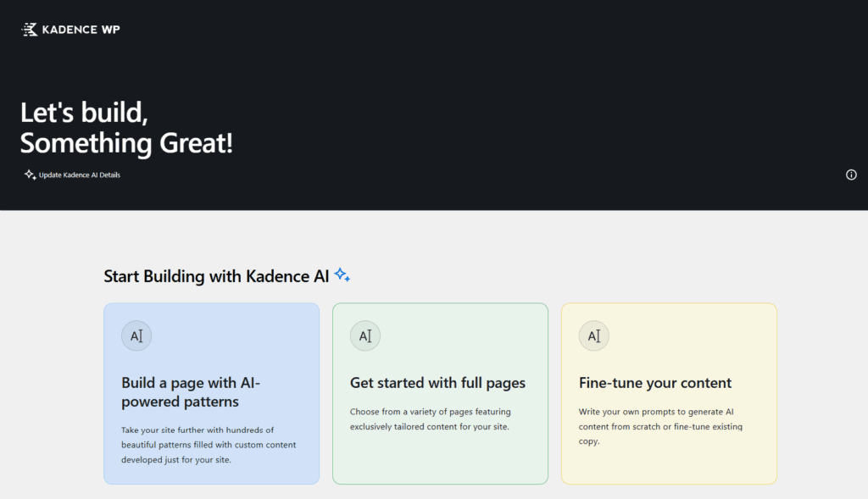Click the AI icon on the full pages card

(365, 335)
